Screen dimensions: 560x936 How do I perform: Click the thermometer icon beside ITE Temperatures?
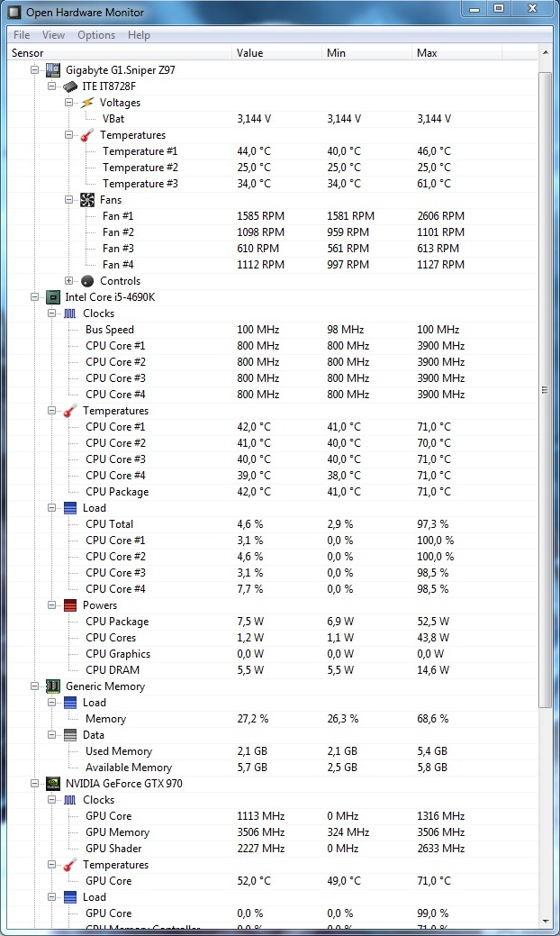pyautogui.click(x=87, y=135)
